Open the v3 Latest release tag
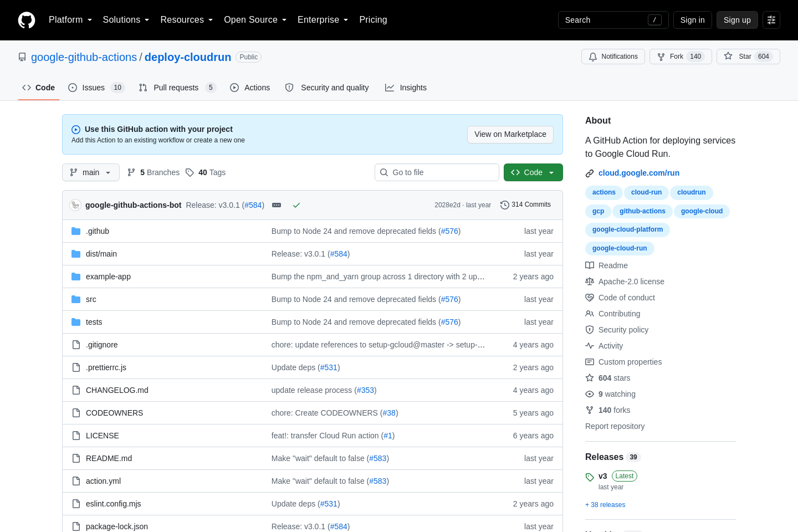This screenshot has width=798, height=532. click(x=611, y=476)
